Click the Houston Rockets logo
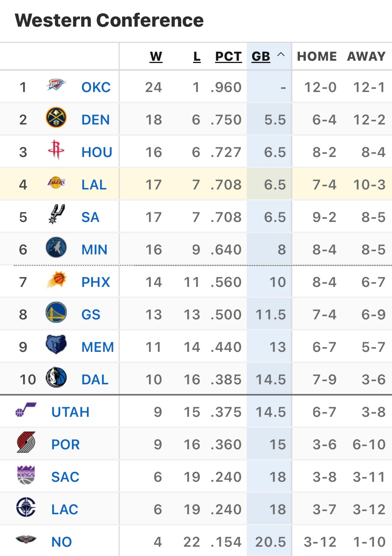 (56, 150)
